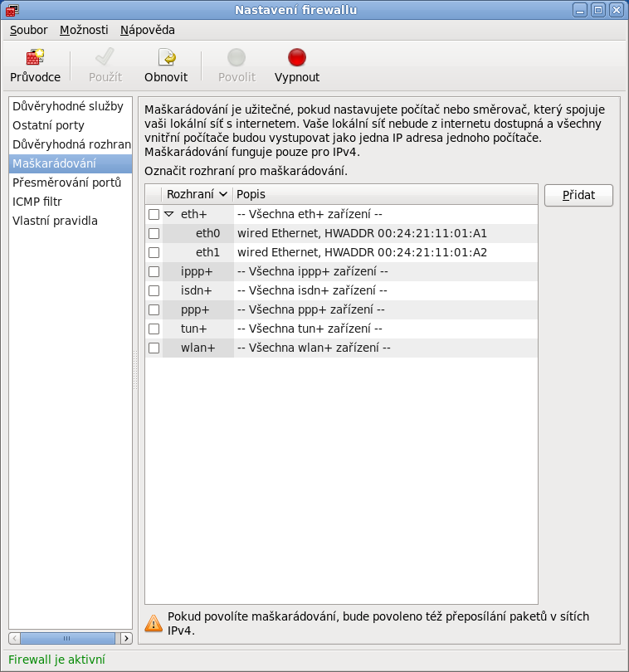Select Ostatní porty in the sidebar
Viewport: 629px width, 672px height.
click(71, 125)
